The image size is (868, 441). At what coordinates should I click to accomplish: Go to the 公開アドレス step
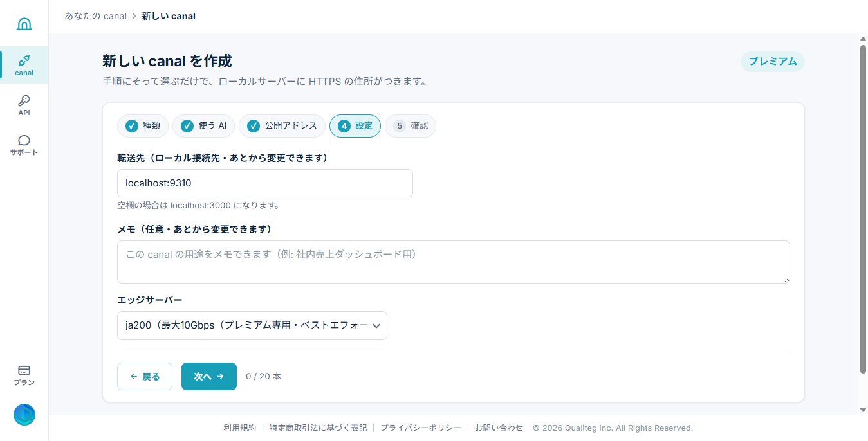click(282, 126)
